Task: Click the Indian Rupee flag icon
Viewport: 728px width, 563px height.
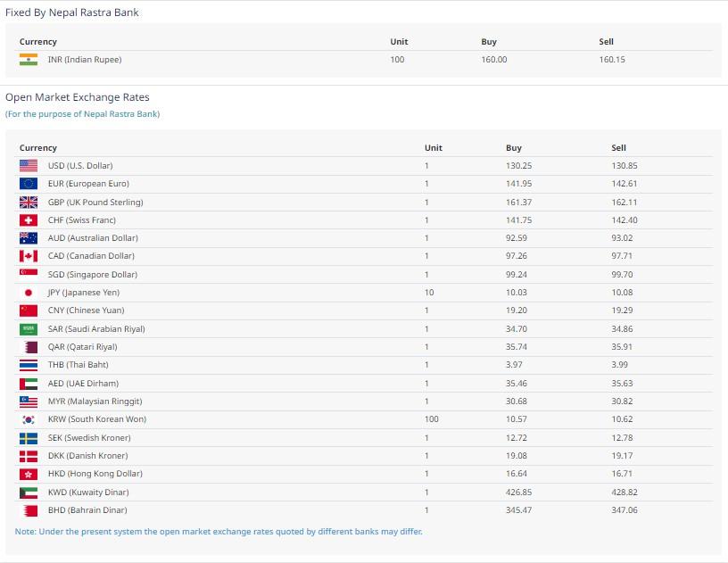Action: click(29, 60)
